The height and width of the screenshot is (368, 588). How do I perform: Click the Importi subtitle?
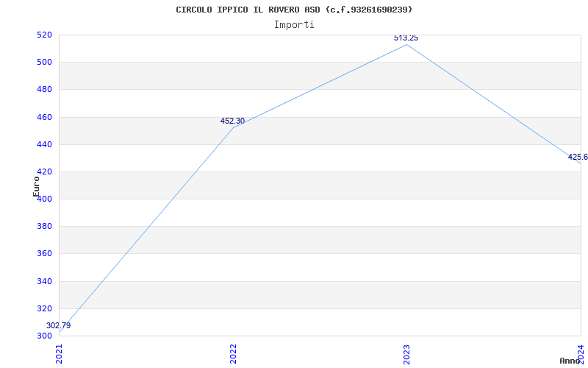[x=294, y=25]
